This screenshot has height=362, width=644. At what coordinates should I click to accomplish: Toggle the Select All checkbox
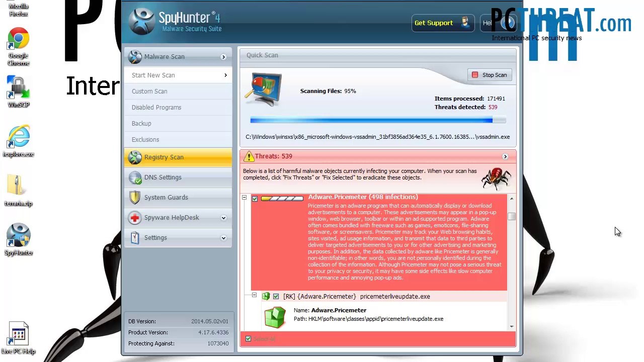coord(248,339)
